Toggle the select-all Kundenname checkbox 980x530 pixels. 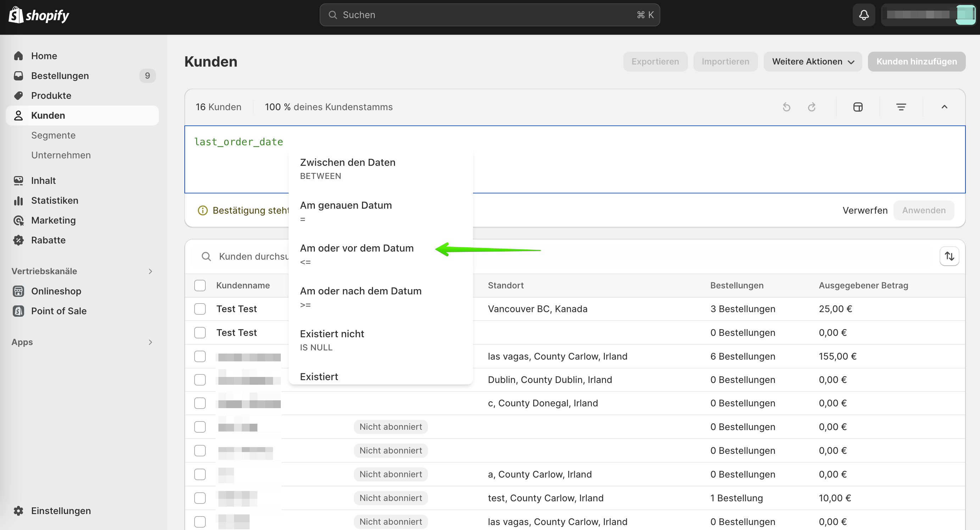(200, 286)
